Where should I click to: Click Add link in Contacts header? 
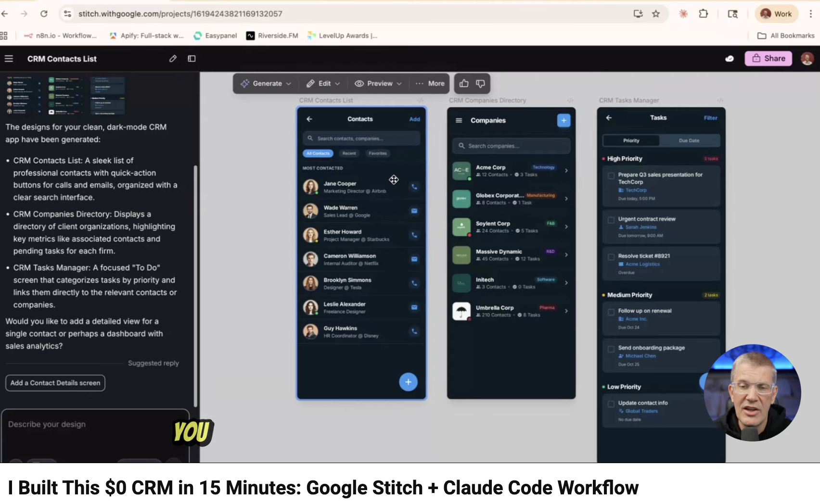(x=414, y=119)
